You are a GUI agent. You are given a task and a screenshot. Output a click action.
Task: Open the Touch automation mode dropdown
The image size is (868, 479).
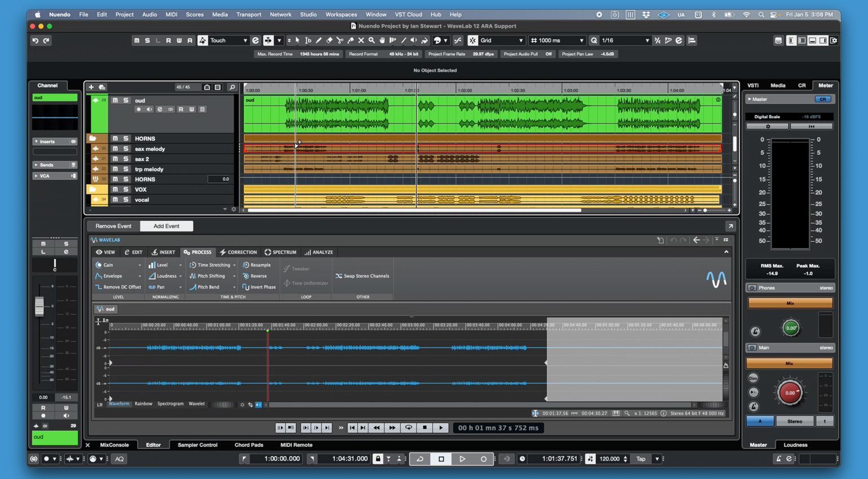pos(245,41)
